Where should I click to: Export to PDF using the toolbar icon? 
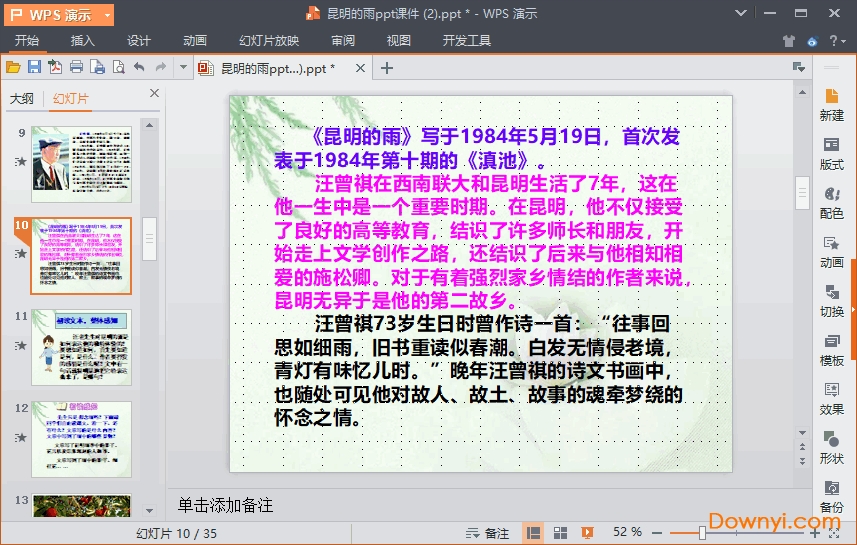(x=55, y=67)
